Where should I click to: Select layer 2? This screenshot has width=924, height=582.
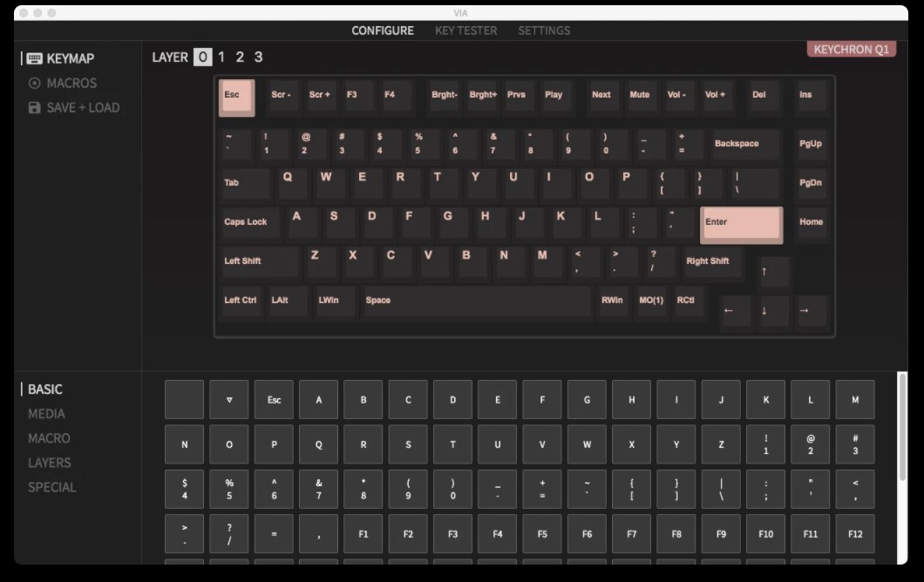pyautogui.click(x=240, y=58)
